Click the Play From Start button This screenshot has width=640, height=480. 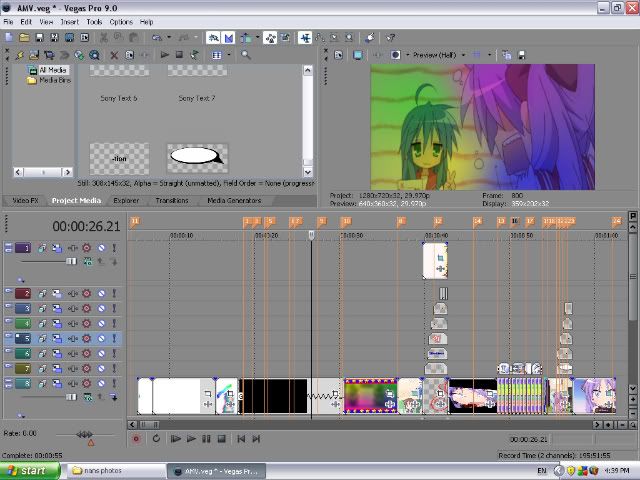(176, 439)
